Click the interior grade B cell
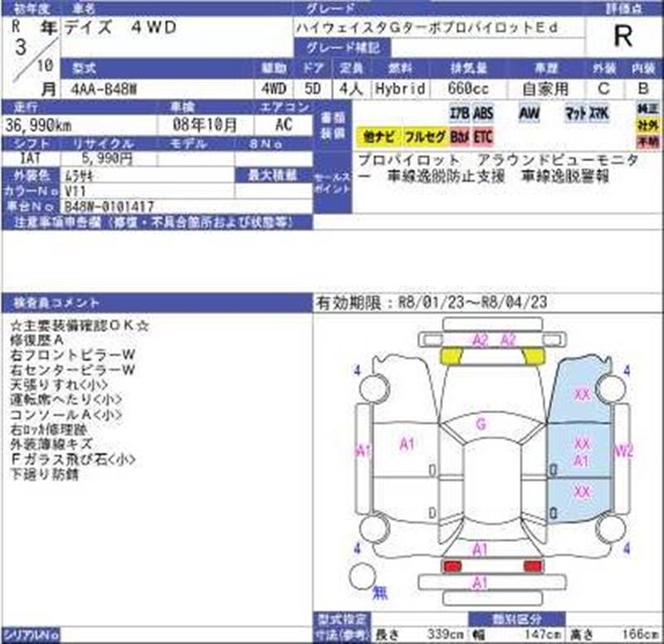The height and width of the screenshot is (644, 664). [643, 89]
